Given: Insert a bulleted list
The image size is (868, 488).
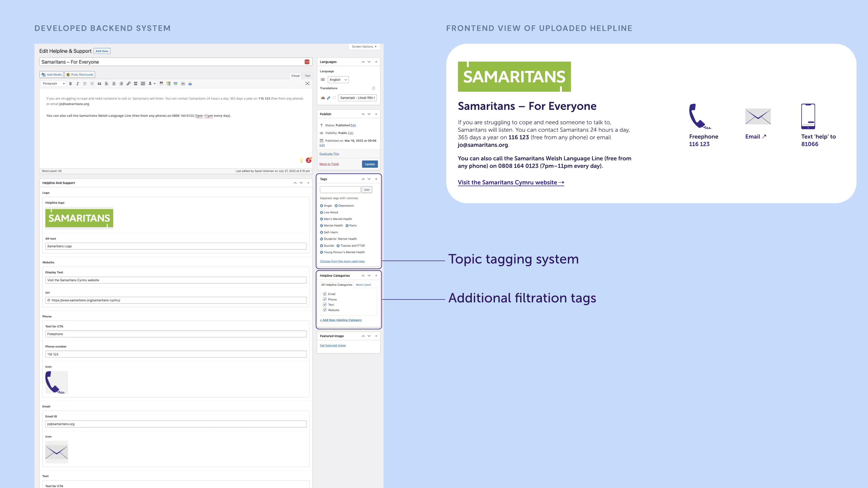Looking at the screenshot, I should click(x=85, y=83).
